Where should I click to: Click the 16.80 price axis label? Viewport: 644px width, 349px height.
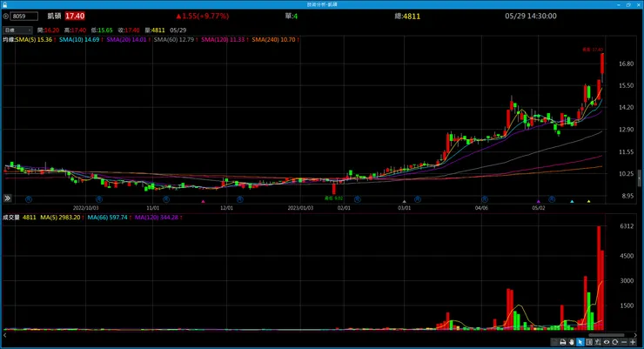click(x=626, y=64)
